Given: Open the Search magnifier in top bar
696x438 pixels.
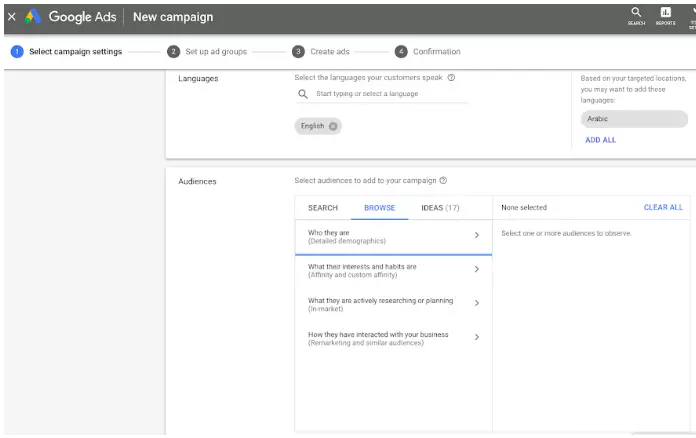Looking at the screenshot, I should (636, 16).
